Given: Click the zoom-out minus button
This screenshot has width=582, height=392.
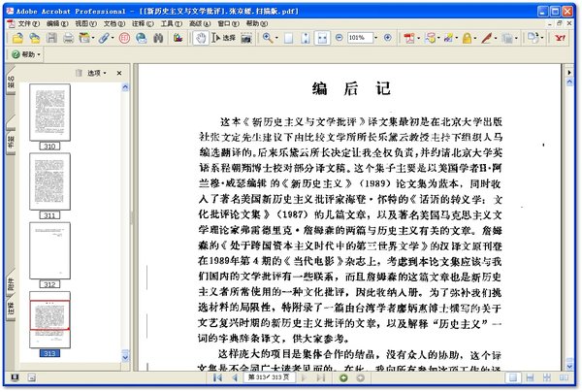Looking at the screenshot, I should (339, 38).
